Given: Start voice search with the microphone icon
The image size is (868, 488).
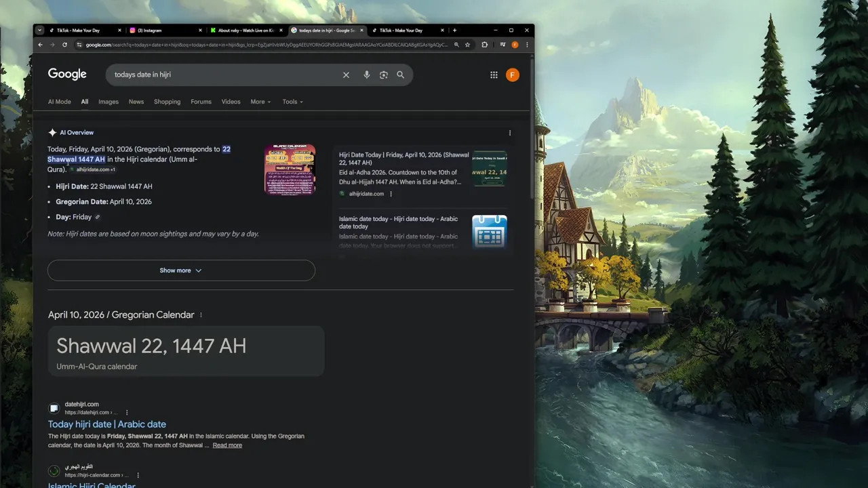Looking at the screenshot, I should click(367, 75).
